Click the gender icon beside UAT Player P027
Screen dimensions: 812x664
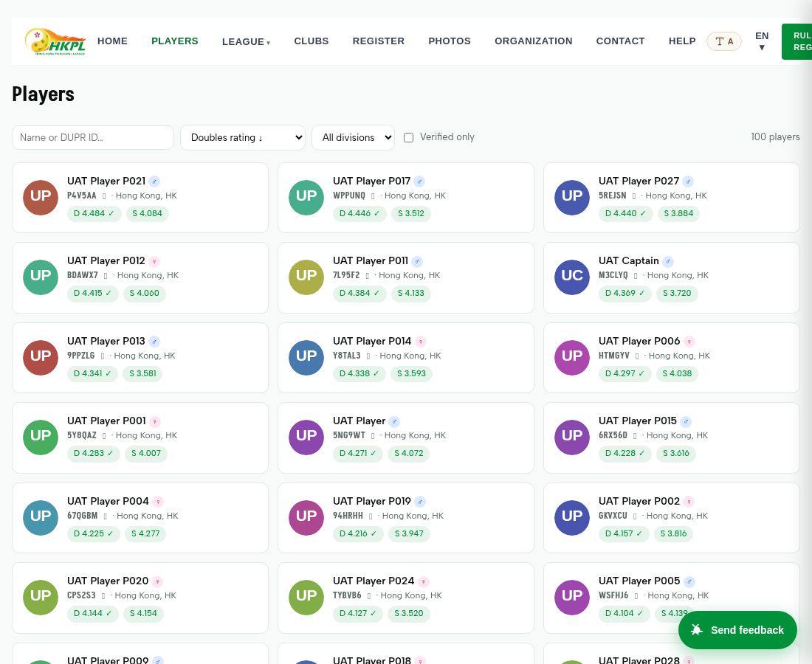point(688,181)
